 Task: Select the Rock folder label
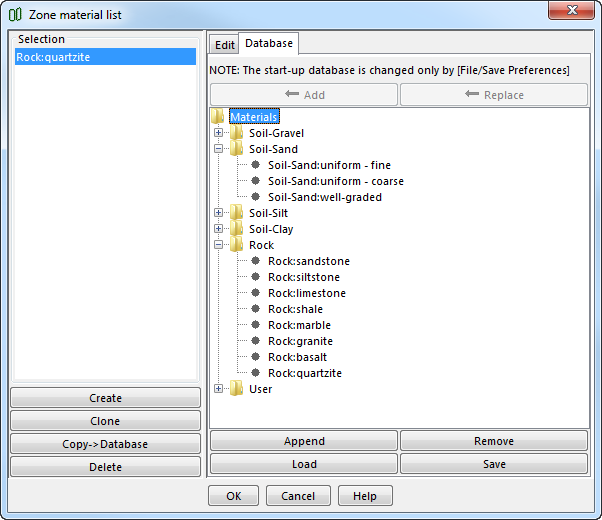[261, 245]
